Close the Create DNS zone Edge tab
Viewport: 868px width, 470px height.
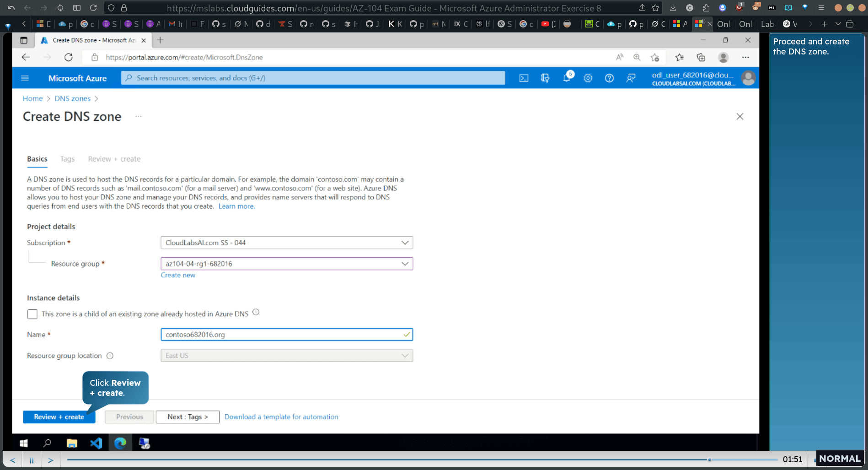pos(144,40)
